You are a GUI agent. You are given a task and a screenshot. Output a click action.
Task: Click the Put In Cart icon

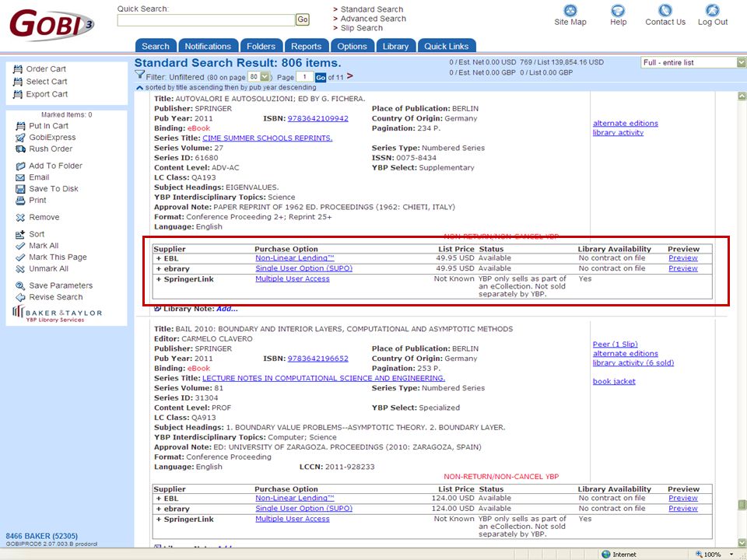(x=20, y=126)
